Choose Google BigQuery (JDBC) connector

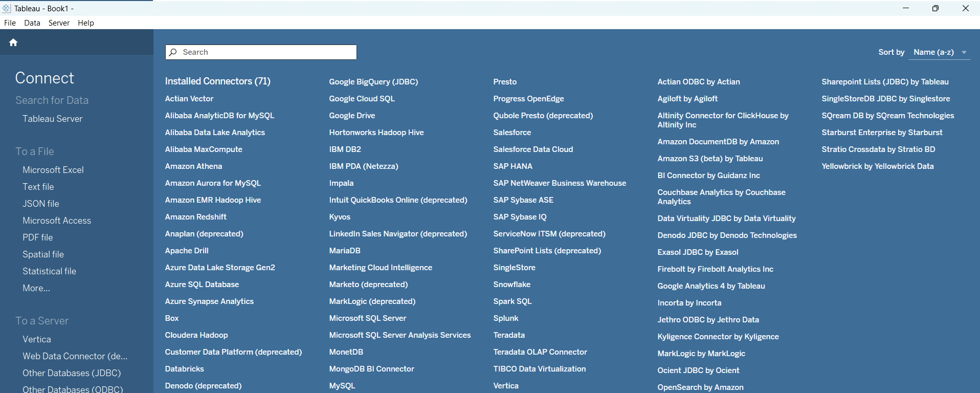point(374,82)
